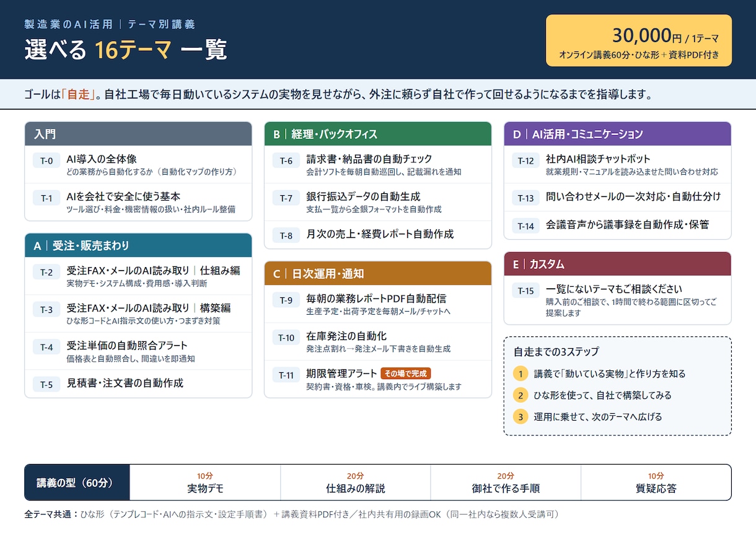756x534 pixels.
Task: Click 会計ソフトを毎朝自動巡回し、記載漏れを通知
Action: click(384, 172)
